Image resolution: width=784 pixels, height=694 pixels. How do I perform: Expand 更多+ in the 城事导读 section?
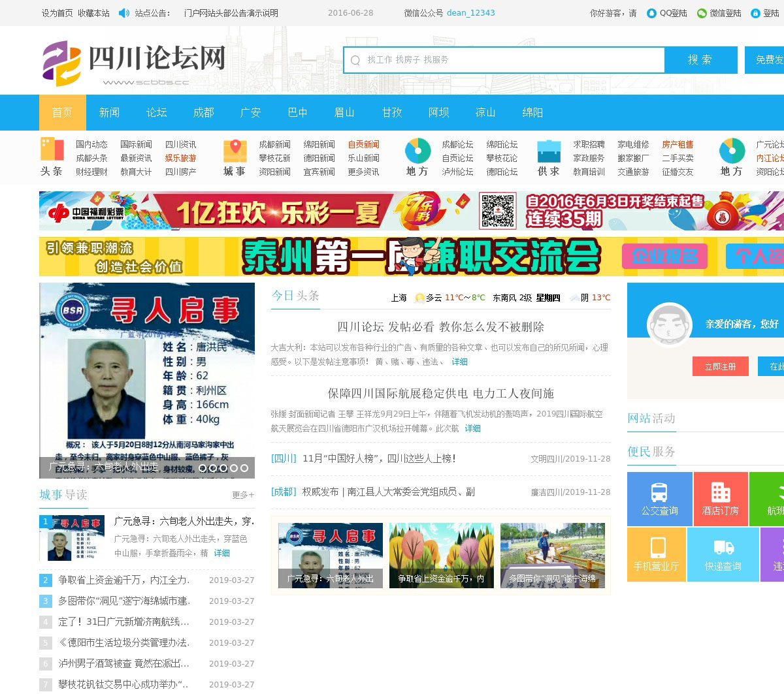(243, 496)
